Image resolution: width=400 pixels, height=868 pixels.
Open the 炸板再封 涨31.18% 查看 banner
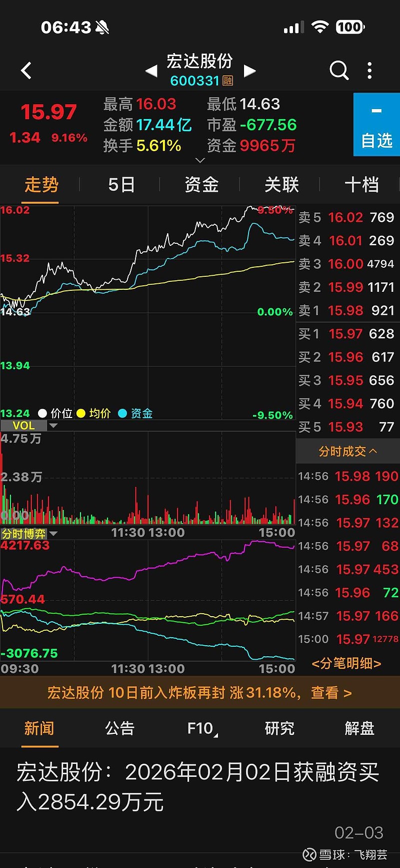200,693
